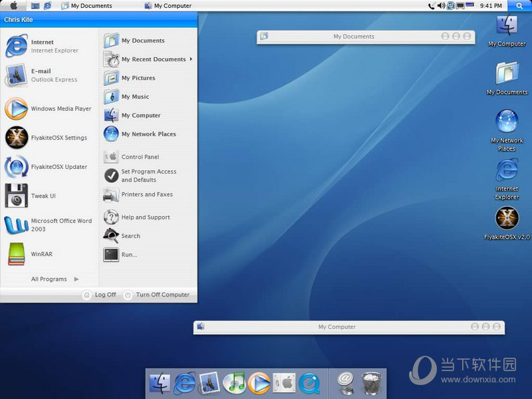Select My Computer taskbar button

pos(168,5)
